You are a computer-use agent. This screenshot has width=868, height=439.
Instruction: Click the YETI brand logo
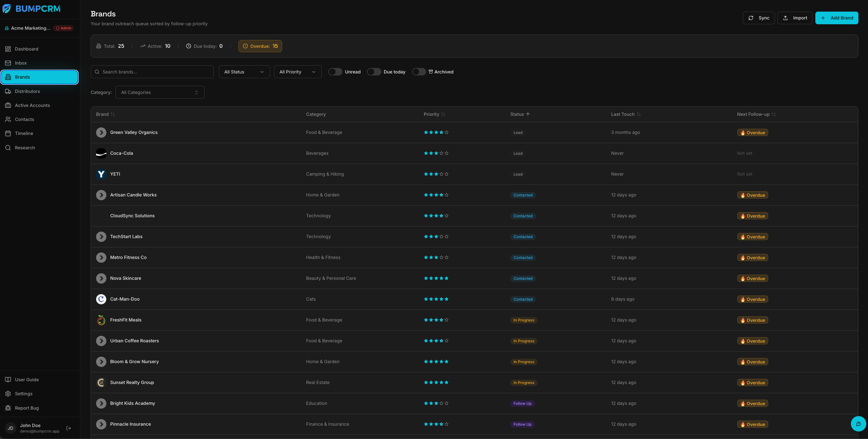pos(101,174)
